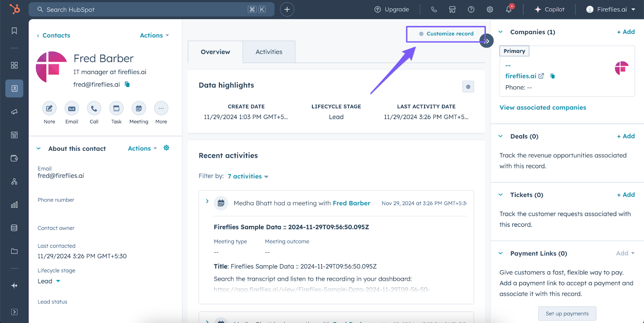Open the Reporting bar chart sidebar icon
Image resolution: width=644 pixels, height=323 pixels.
click(14, 205)
